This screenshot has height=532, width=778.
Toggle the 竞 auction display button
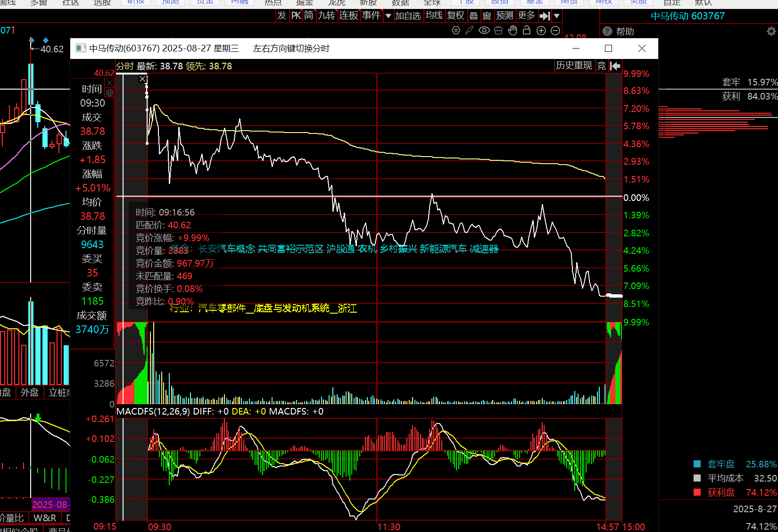(601, 66)
